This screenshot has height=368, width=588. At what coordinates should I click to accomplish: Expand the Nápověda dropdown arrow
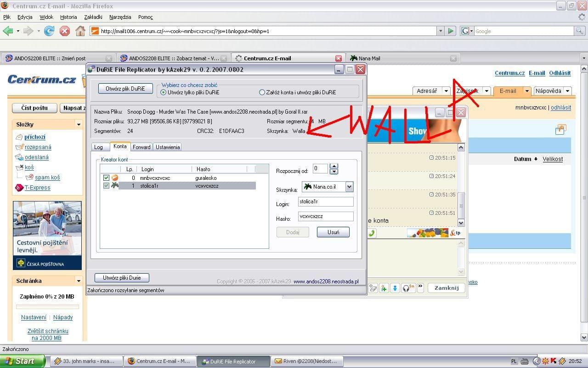click(x=567, y=91)
